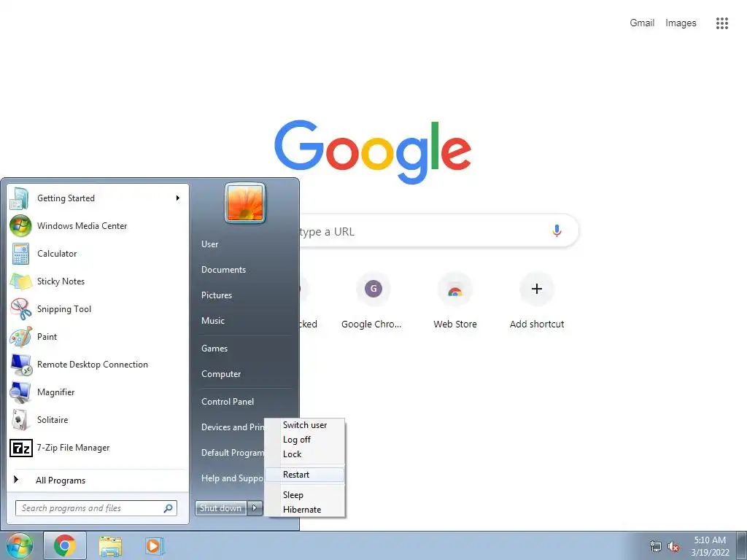Expand Getting Started submenu arrow
747x560 pixels.
point(178,198)
